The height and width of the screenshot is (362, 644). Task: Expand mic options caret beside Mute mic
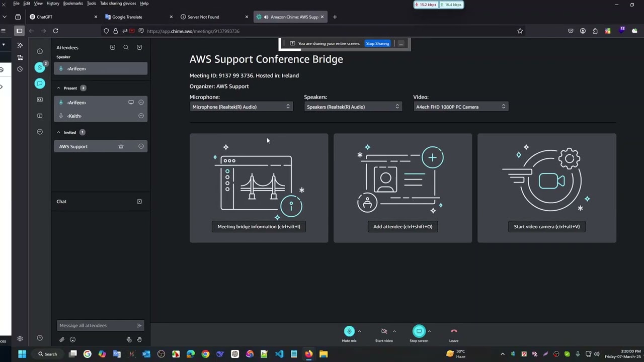(x=359, y=331)
